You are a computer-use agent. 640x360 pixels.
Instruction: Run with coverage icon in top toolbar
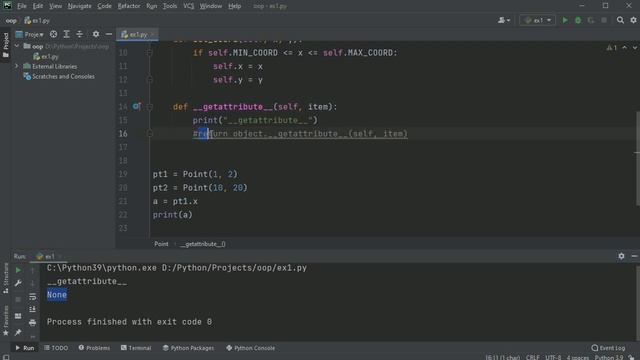(x=591, y=20)
